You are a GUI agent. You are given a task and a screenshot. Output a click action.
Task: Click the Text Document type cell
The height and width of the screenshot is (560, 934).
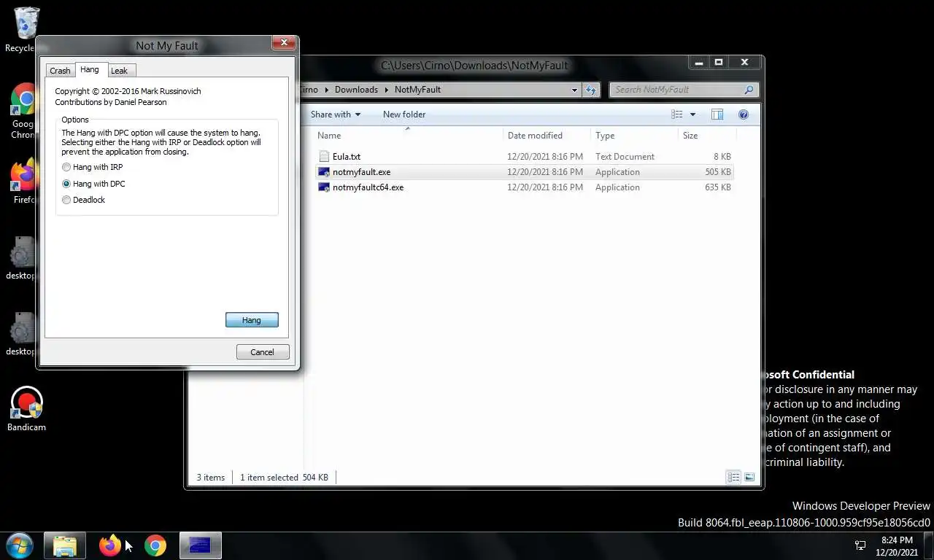coord(625,157)
